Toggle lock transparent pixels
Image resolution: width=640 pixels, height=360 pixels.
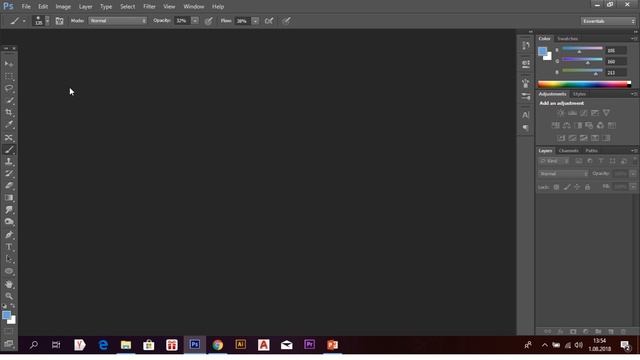tap(556, 187)
